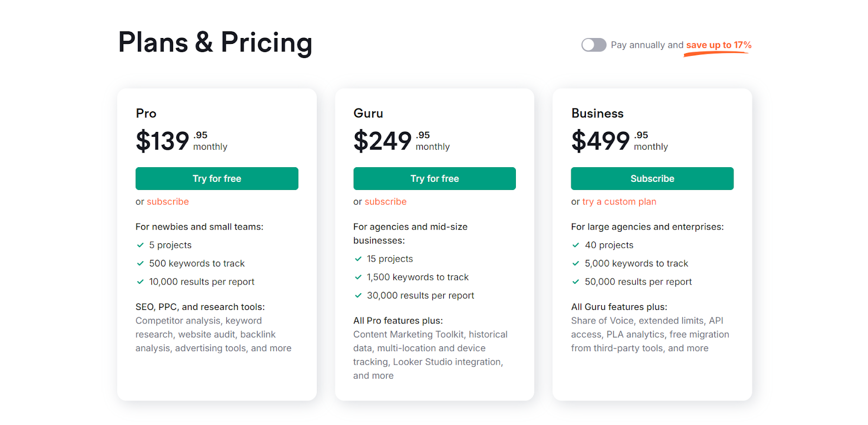
Task: Open the subscribe link under Guru
Action: [386, 201]
